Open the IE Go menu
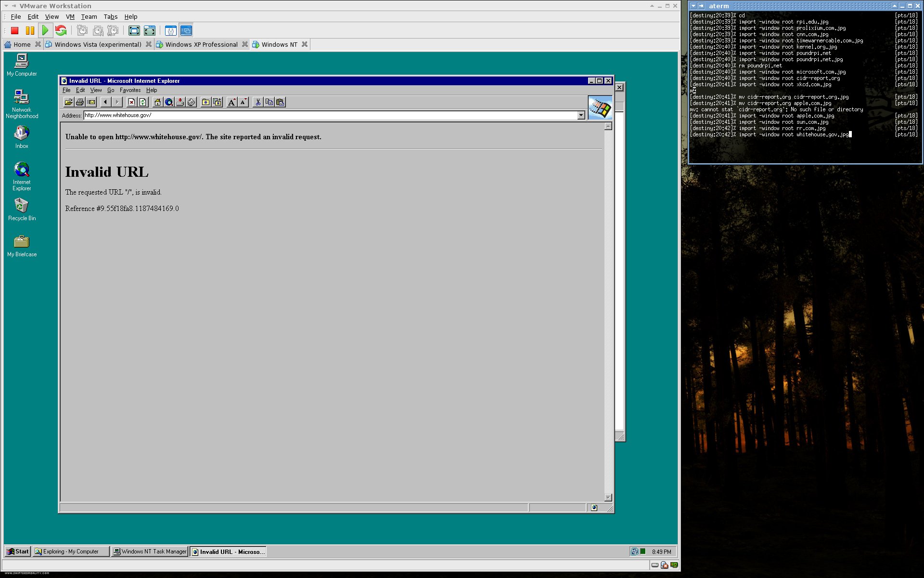The image size is (924, 578). point(111,90)
